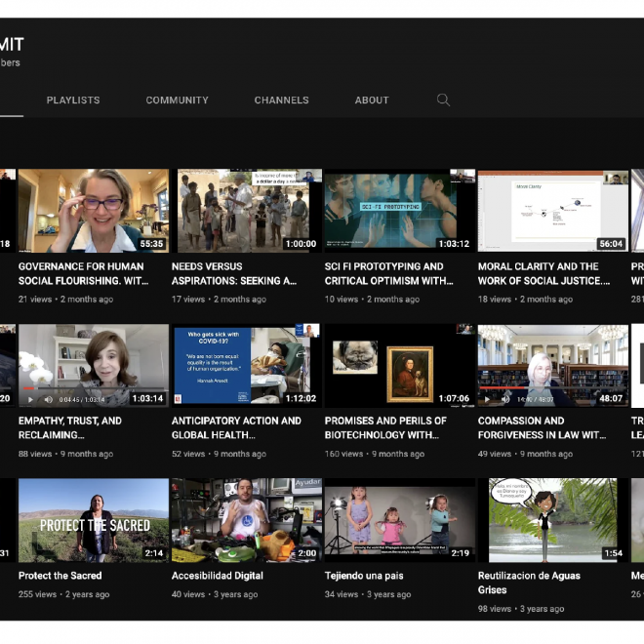Click the Promises and Perils of Biotechnology thumbnail

(399, 365)
